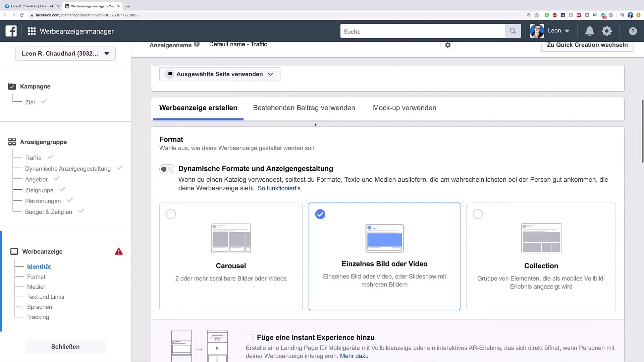
Task: Go to Zielgruppe in the sidebar
Action: pos(39,190)
